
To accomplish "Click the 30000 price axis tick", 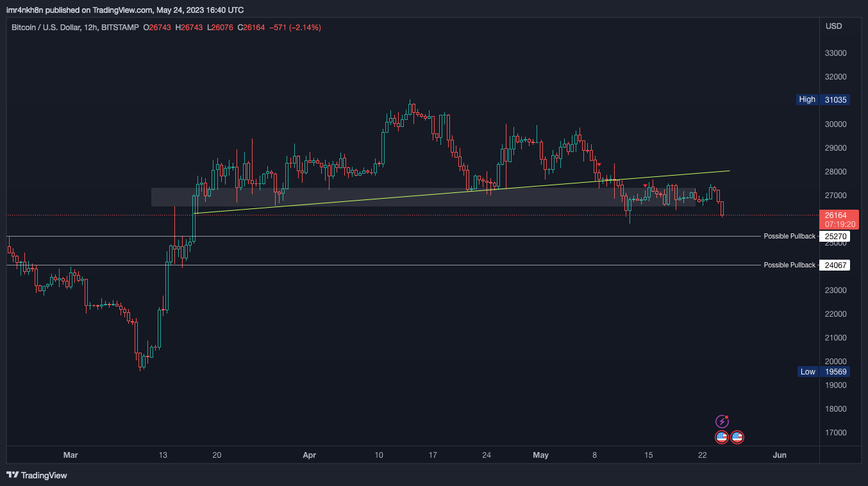I will 836,124.
